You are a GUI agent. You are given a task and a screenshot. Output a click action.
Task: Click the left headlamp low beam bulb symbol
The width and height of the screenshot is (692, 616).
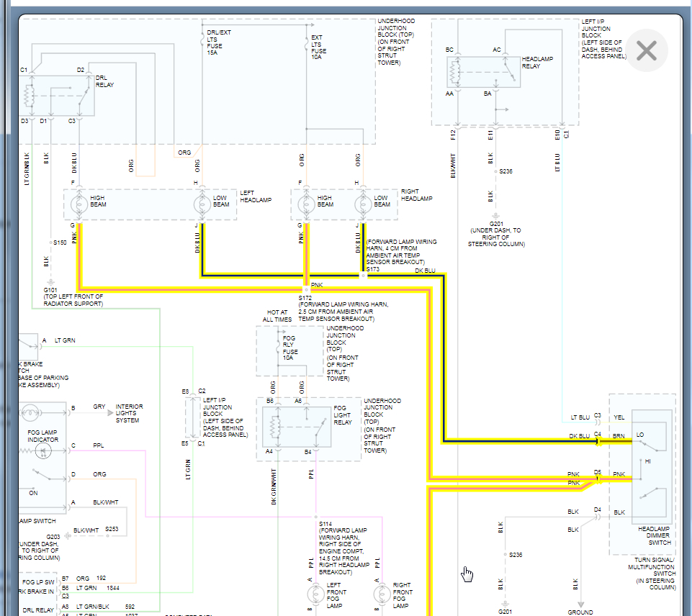pos(202,204)
